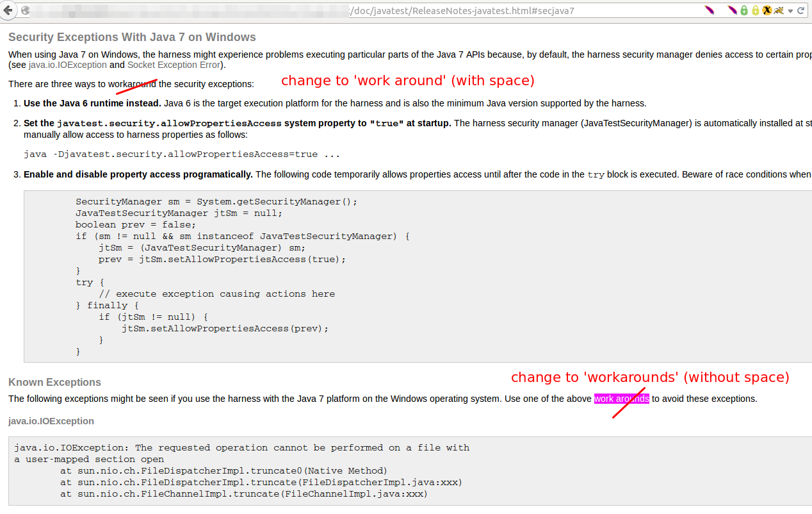This screenshot has width=812, height=514.
Task: Click the globe site identity icon
Action: tap(25, 11)
